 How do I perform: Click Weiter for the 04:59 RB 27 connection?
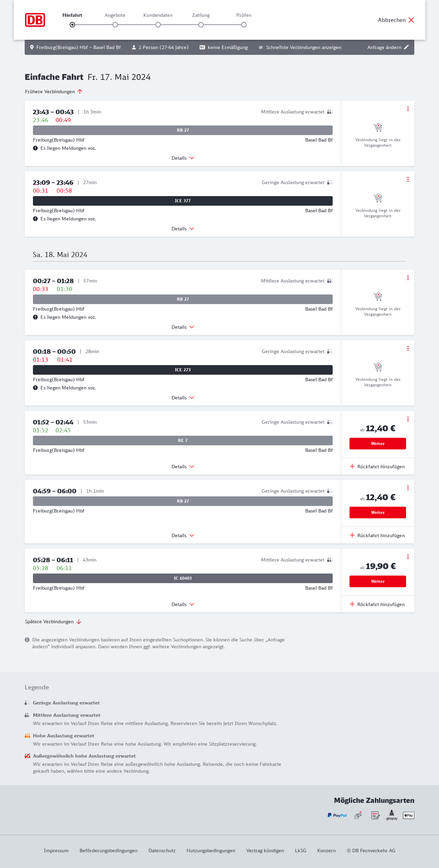378,513
